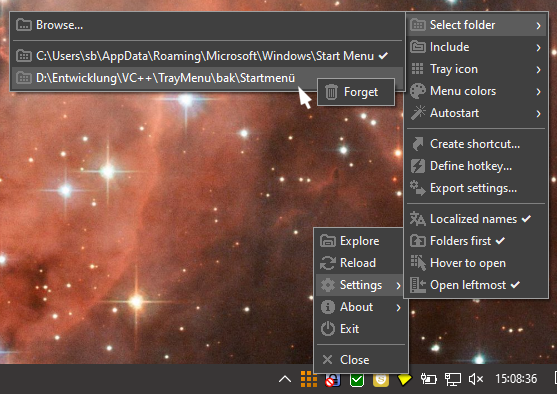Select the C:\Users\sb Start Menu folder path
Viewport: 557px width, 394px height.
207,56
